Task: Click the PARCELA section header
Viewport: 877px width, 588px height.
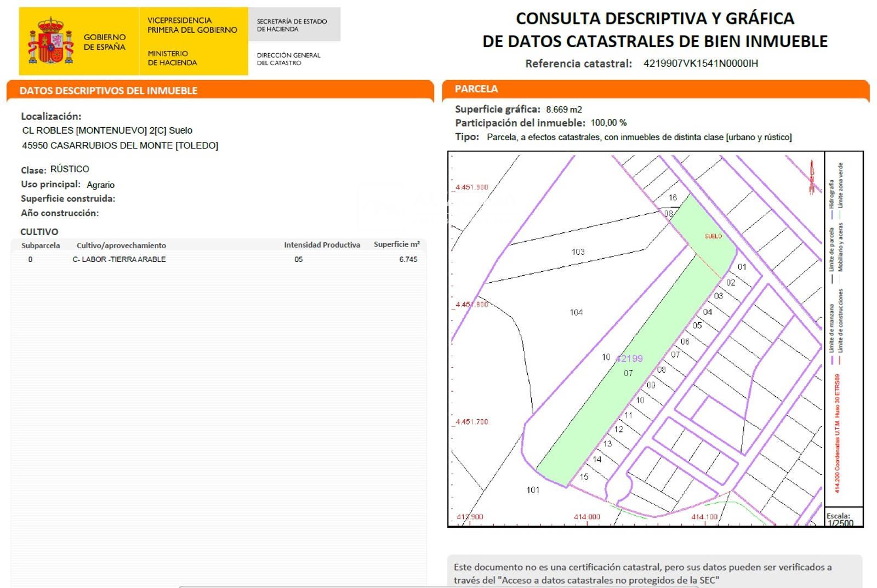Action: tap(476, 89)
